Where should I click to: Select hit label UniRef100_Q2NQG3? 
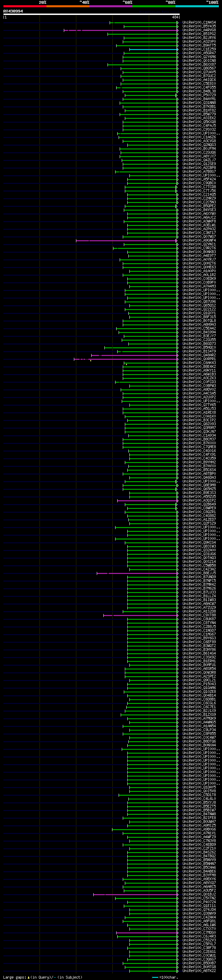click(199, 145)
